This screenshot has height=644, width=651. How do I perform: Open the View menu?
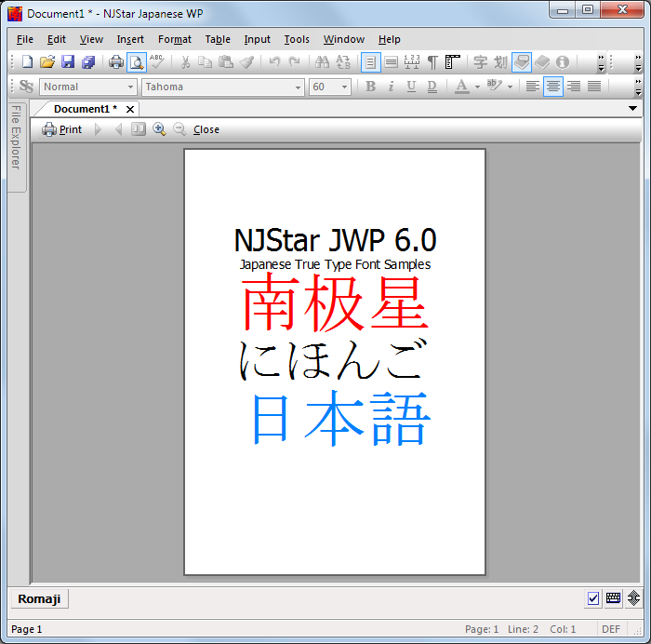(91, 39)
